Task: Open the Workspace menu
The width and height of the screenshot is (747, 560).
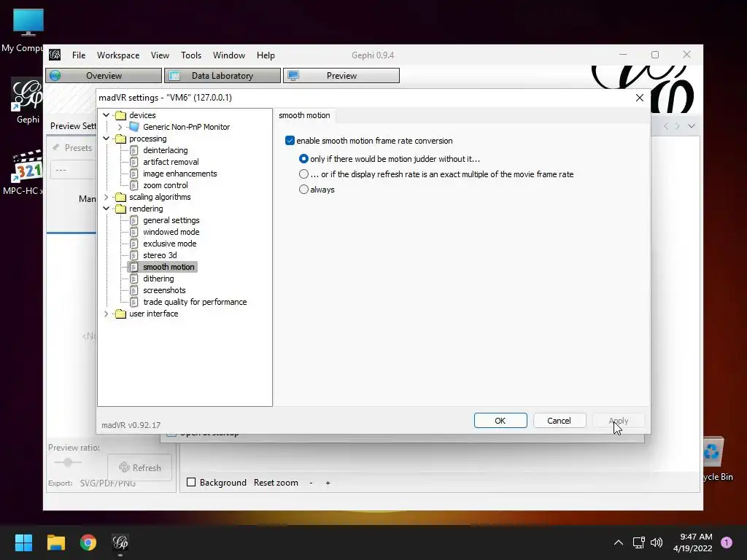Action: coord(118,55)
